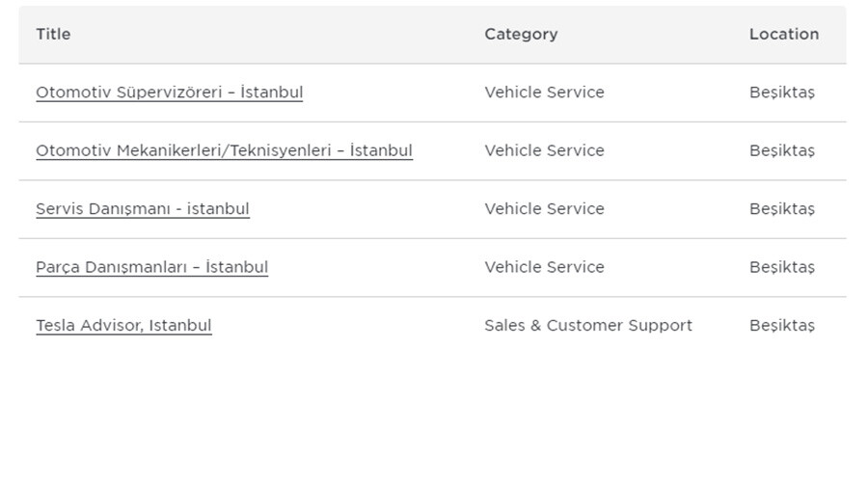The image size is (868, 482).
Task: Click the blank area below the job table
Action: pyautogui.click(x=434, y=415)
